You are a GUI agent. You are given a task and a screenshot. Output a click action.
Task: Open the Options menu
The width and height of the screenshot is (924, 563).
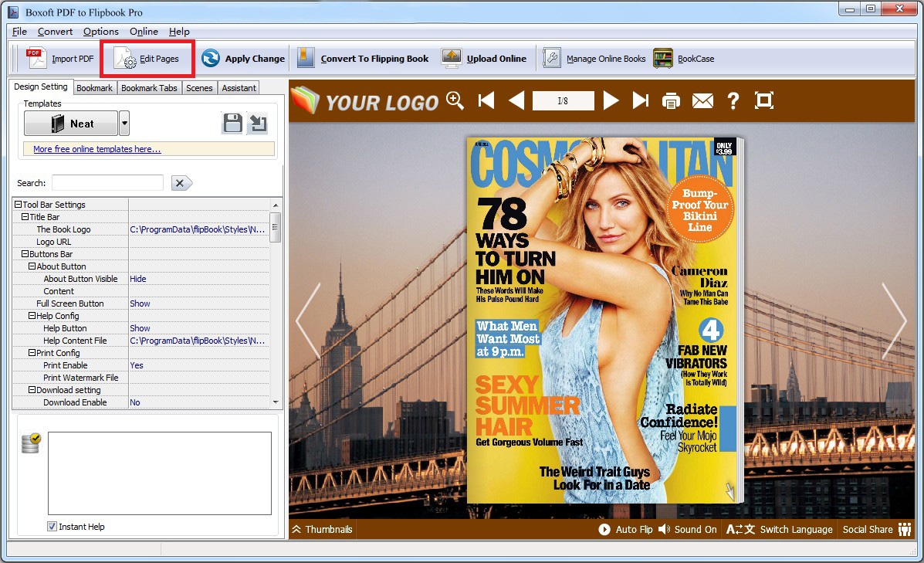pos(101,31)
